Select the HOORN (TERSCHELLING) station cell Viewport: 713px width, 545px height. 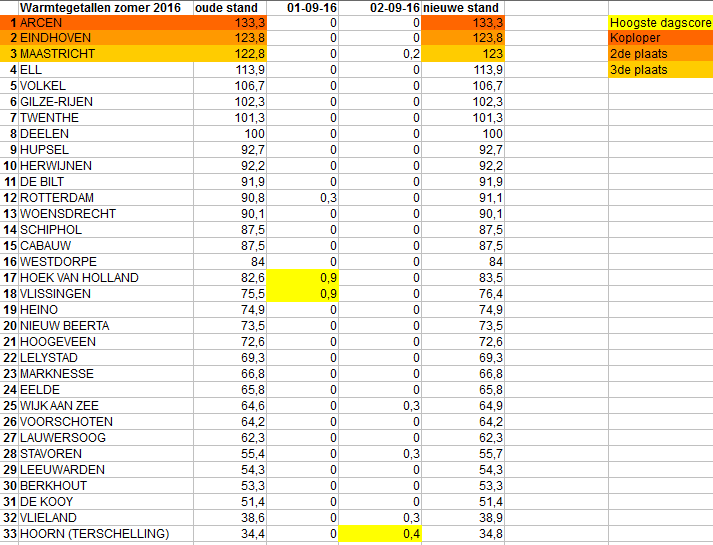coord(106,534)
